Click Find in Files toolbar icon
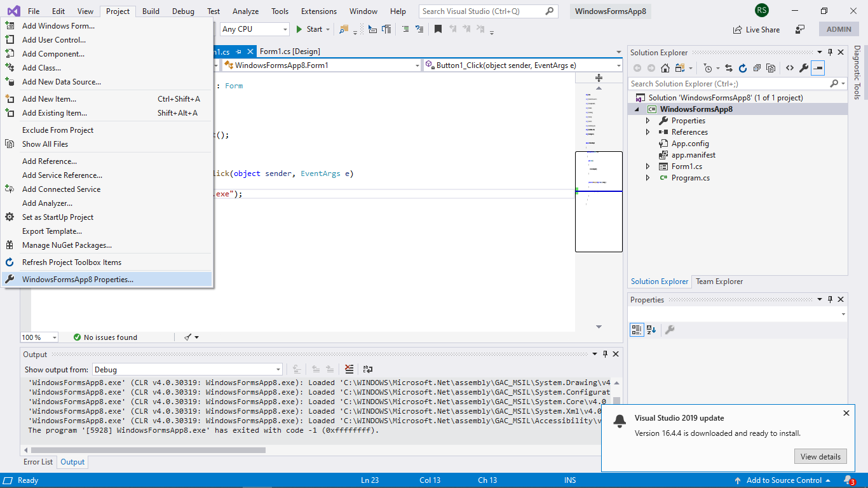 click(344, 29)
